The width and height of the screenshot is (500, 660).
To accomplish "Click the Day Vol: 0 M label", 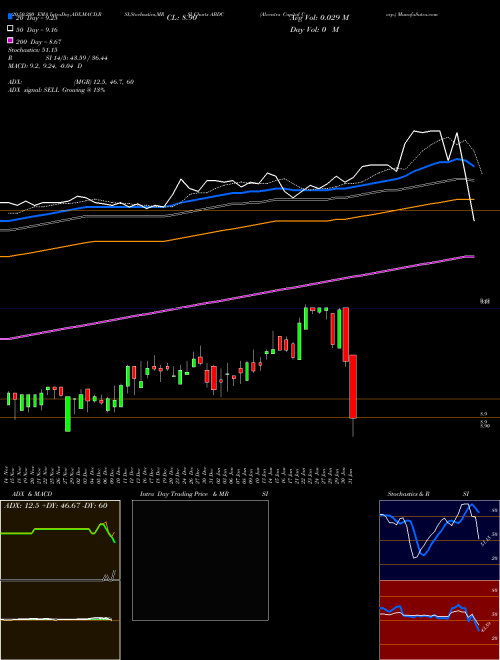I will point(314,29).
